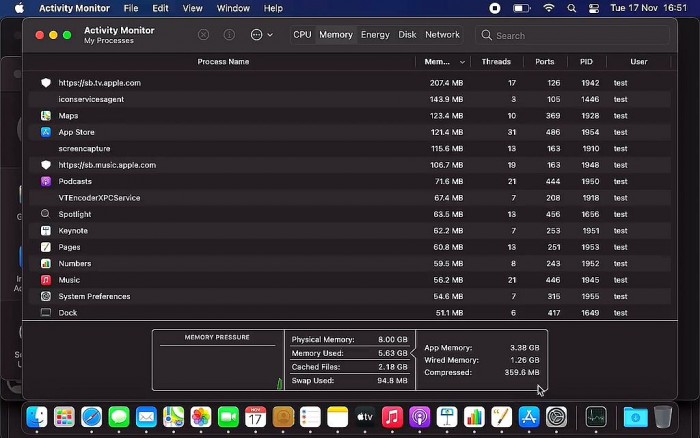Sort processes by Threads column
Viewport: 700px width, 438px height.
point(496,62)
